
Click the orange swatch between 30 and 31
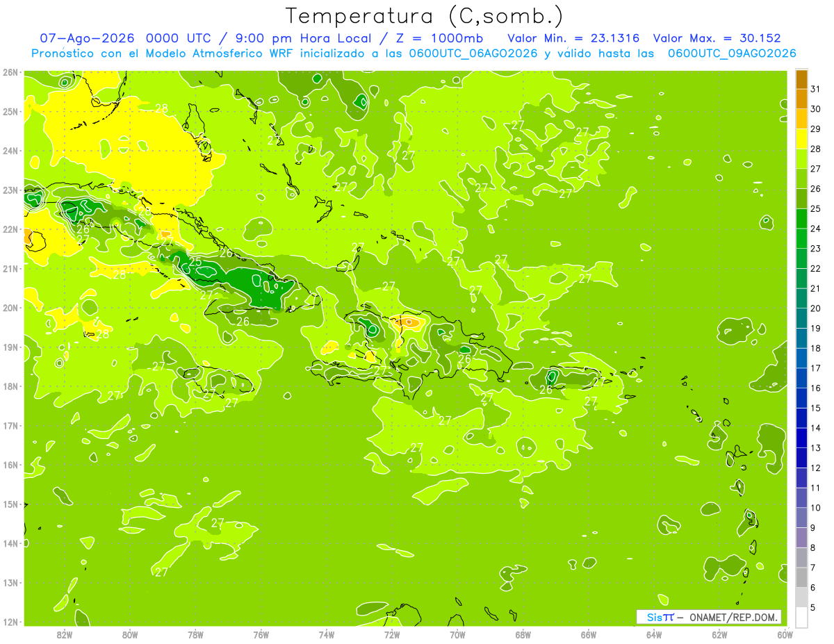[801, 99]
